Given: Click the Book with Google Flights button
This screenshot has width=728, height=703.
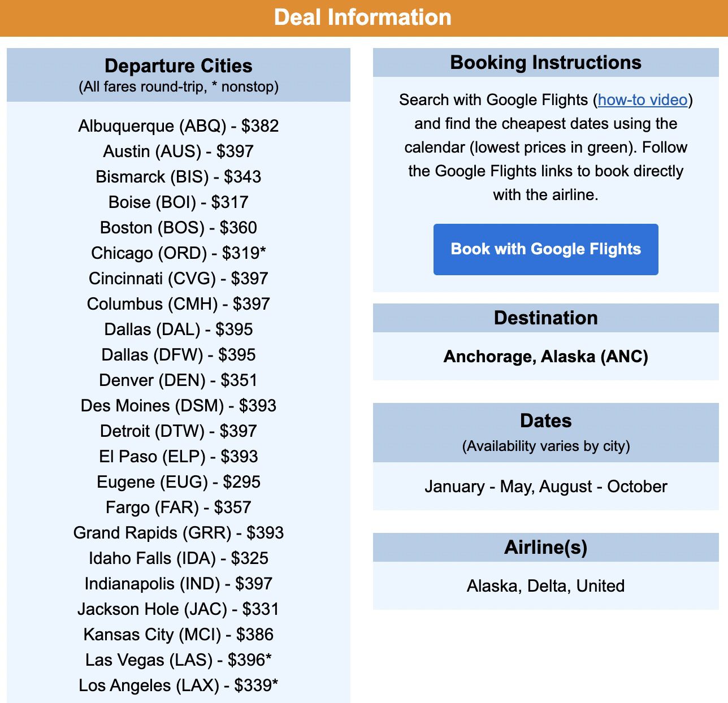Looking at the screenshot, I should pyautogui.click(x=545, y=249).
